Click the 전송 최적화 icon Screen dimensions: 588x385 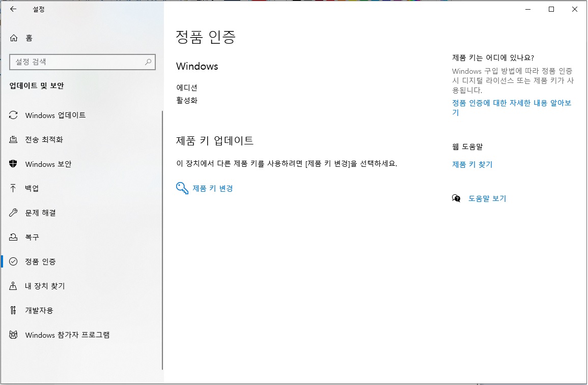click(x=13, y=139)
